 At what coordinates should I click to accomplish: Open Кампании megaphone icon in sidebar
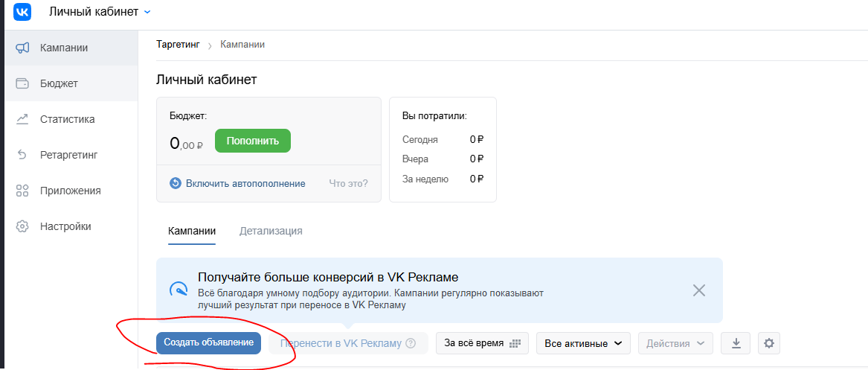point(22,48)
